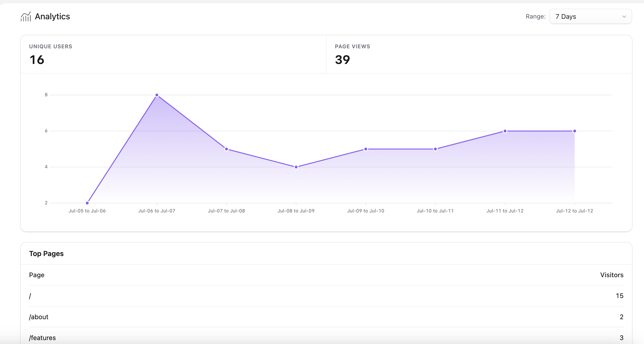Click the Jul-10 to Jul-11 data point
The image size is (644, 344).
coord(435,149)
